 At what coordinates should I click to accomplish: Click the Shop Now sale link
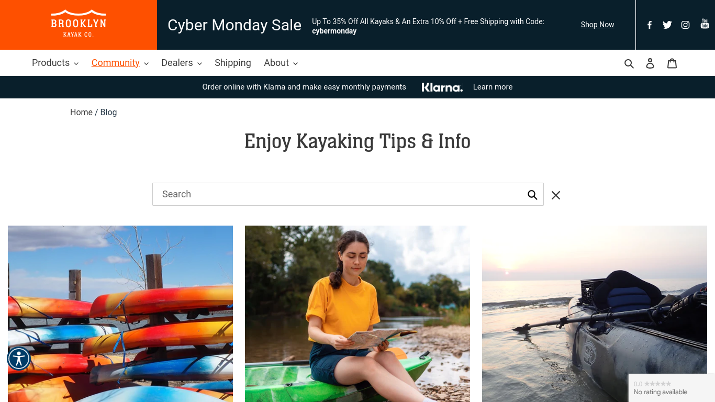pyautogui.click(x=597, y=25)
